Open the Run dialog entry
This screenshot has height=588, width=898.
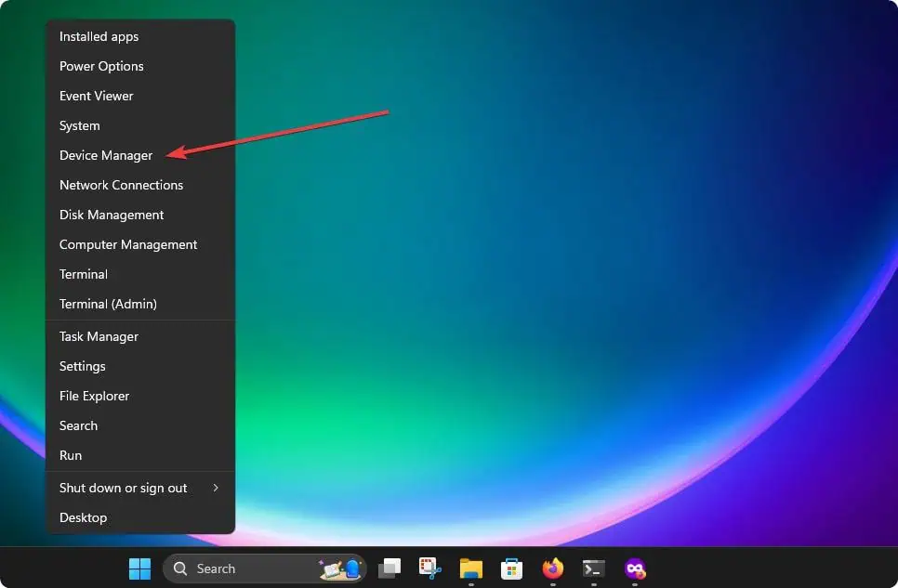coord(140,456)
